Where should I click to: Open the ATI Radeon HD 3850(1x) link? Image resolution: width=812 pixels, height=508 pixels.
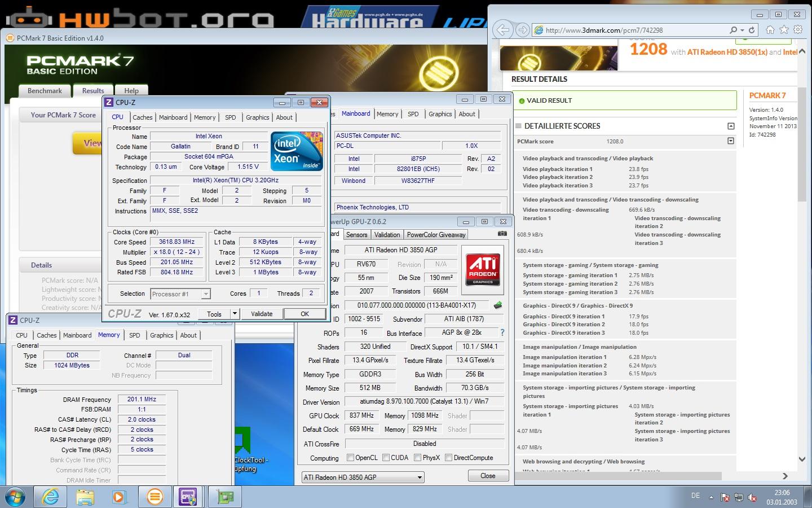pyautogui.click(x=727, y=52)
